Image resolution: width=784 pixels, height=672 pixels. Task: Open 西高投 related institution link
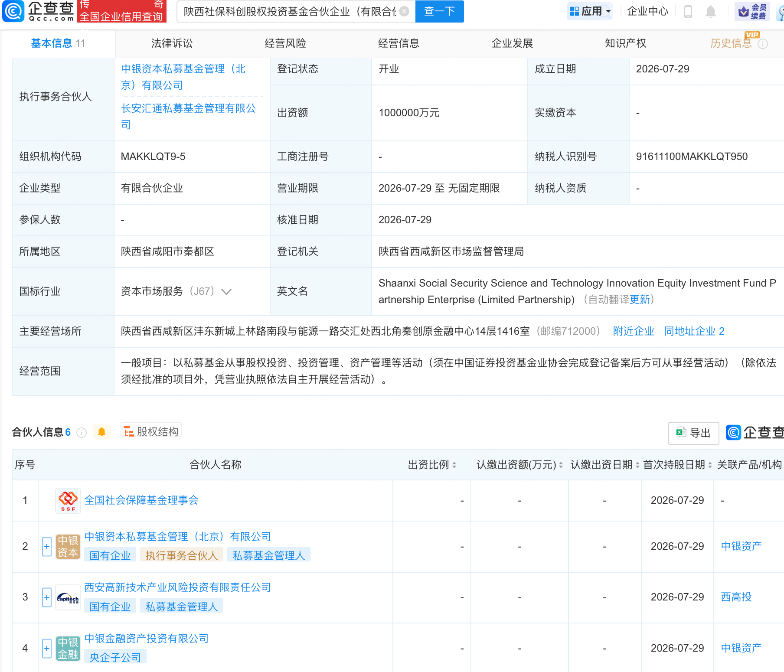tap(736, 597)
